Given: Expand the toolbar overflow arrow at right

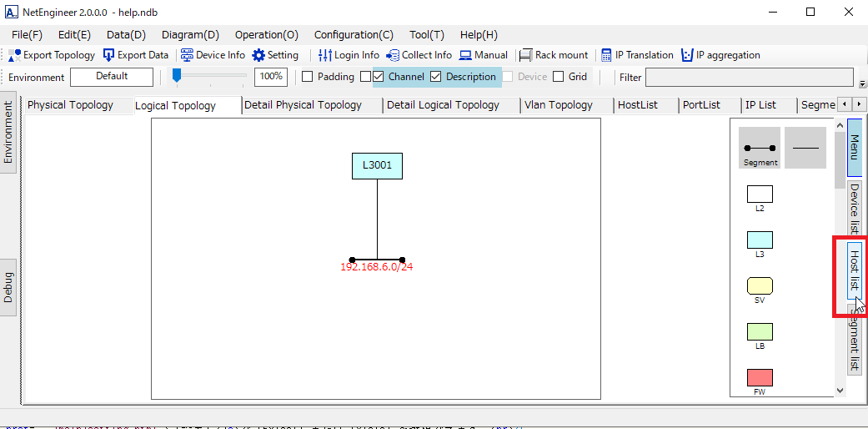Looking at the screenshot, I should click(x=862, y=83).
